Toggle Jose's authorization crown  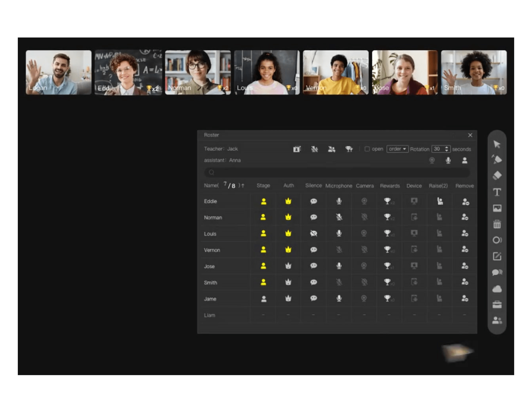coord(288,266)
